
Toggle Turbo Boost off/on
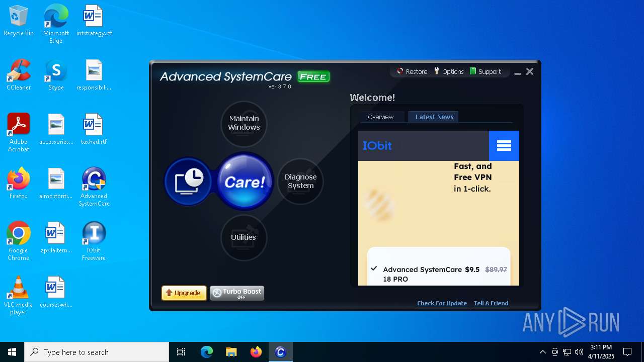coord(237,293)
